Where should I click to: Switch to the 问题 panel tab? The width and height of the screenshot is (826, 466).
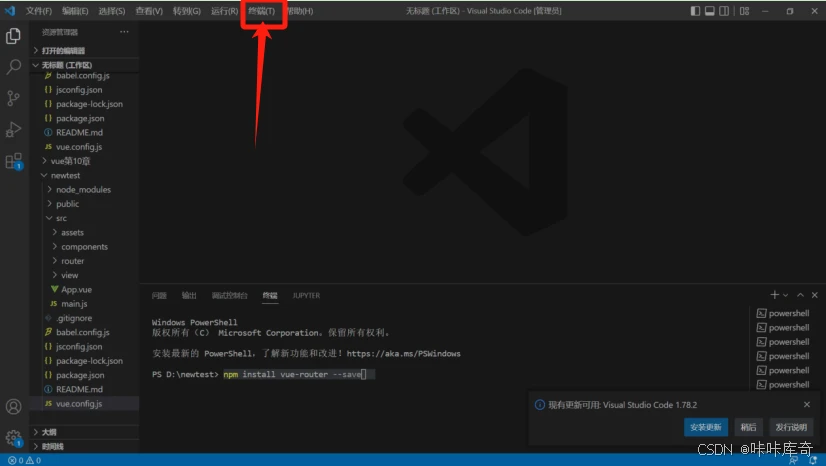(159, 295)
